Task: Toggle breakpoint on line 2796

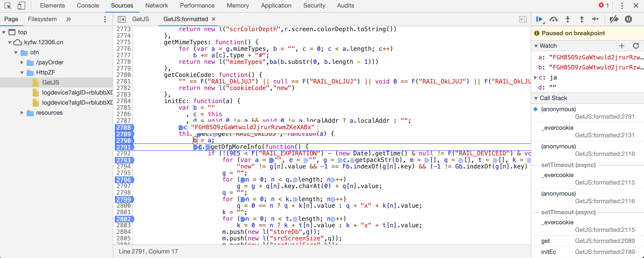Action: tap(124, 180)
